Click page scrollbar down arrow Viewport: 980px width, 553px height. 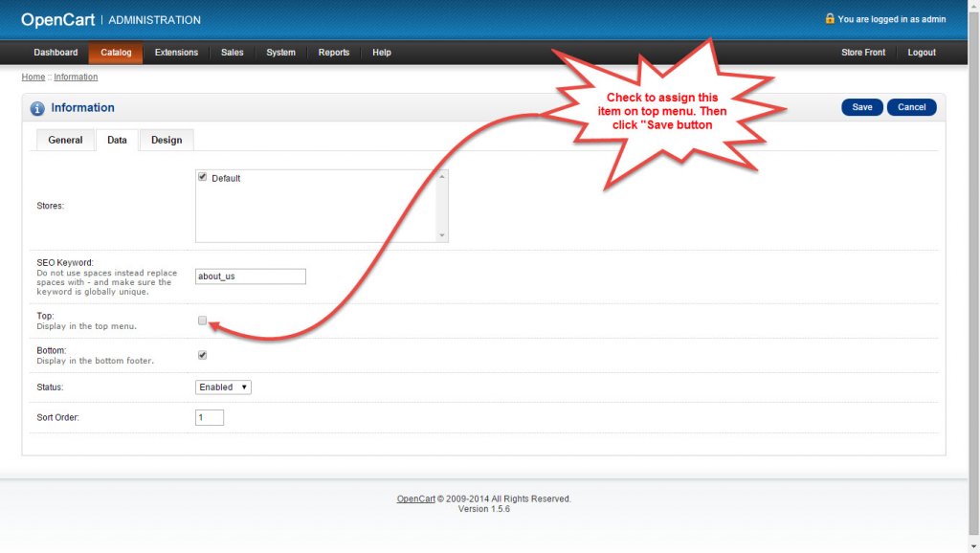[973, 546]
